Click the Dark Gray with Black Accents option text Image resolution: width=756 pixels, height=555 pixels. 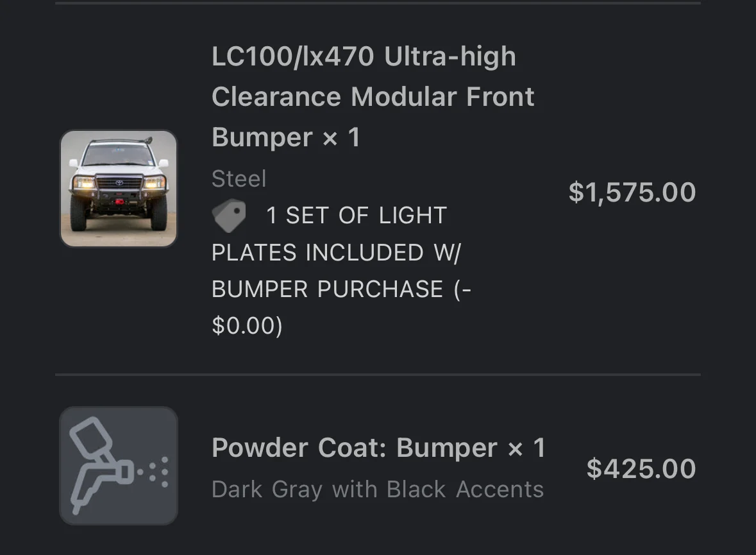tap(378, 490)
